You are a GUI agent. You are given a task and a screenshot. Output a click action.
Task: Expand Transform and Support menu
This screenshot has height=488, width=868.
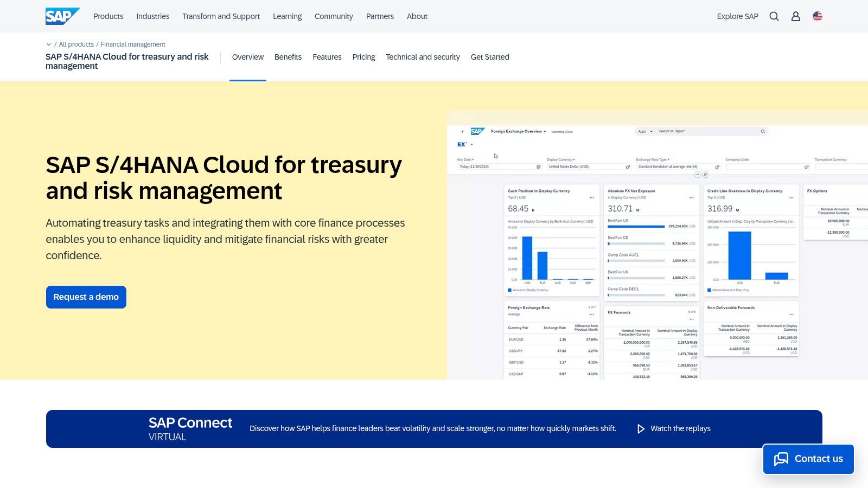(221, 16)
